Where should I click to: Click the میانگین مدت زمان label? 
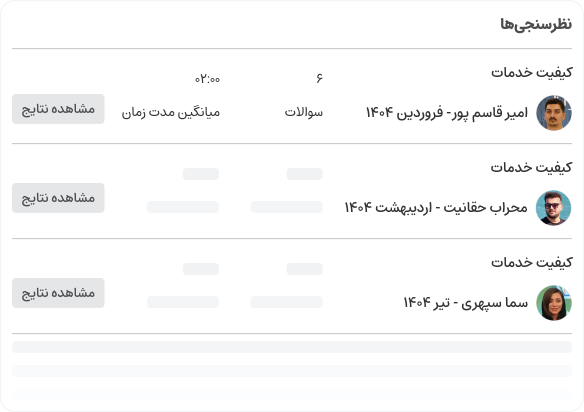tap(171, 112)
